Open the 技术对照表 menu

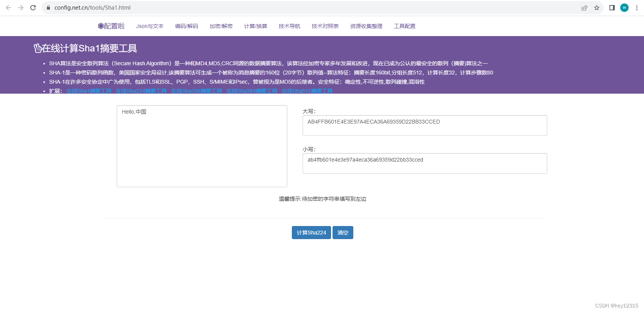pos(325,26)
